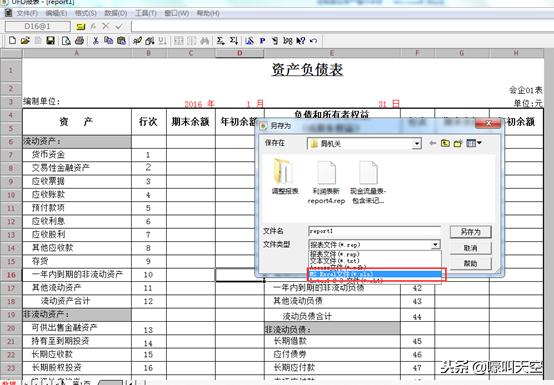Click the 长期股权投资 cell
The width and height of the screenshot is (554, 385).
pyautogui.click(x=77, y=367)
